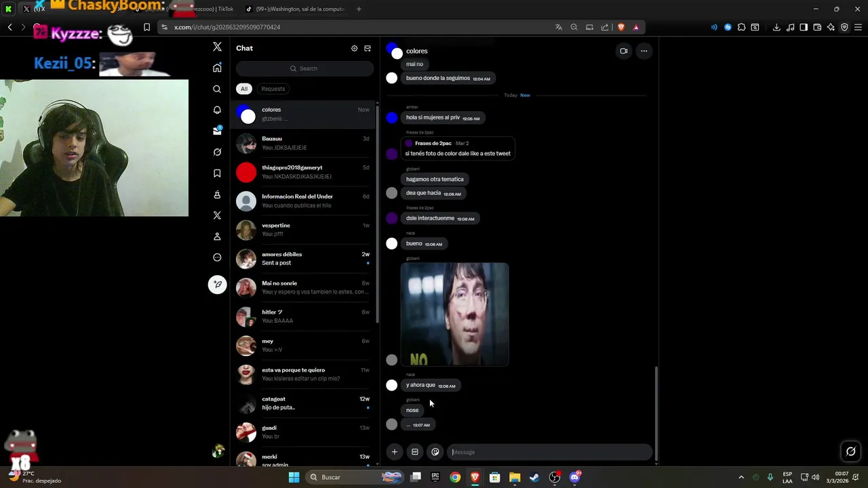Screen dimensions: 868x488
Task: Open conversation options three-dots menu
Action: point(644,51)
